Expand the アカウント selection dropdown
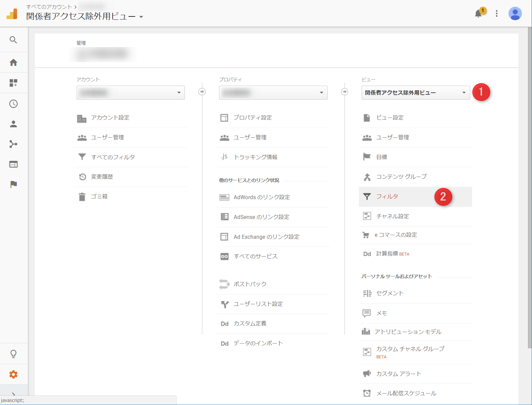This screenshot has width=532, height=405. click(x=130, y=93)
